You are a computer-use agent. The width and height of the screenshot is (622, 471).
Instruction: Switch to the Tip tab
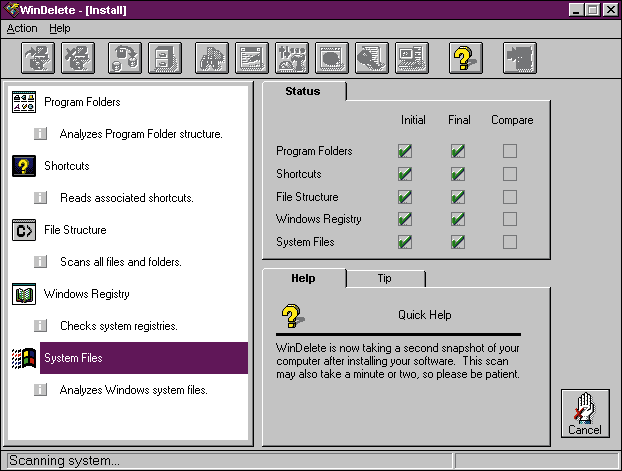click(x=386, y=278)
